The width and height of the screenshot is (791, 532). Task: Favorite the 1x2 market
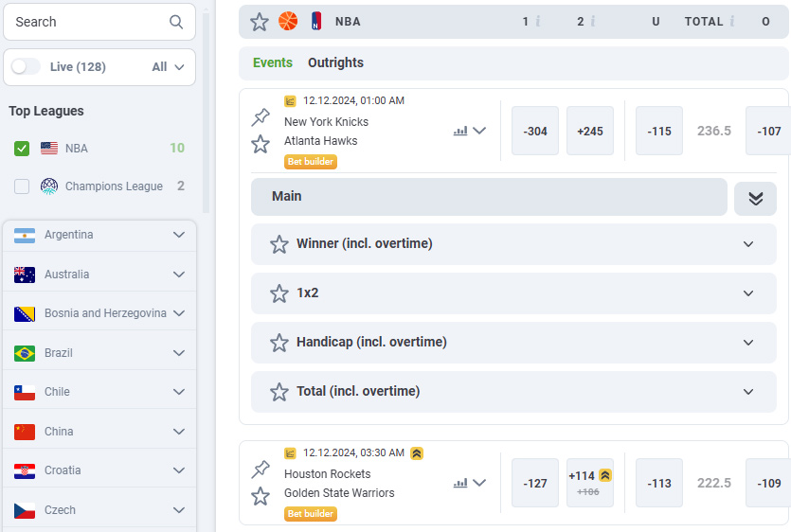pyautogui.click(x=279, y=293)
